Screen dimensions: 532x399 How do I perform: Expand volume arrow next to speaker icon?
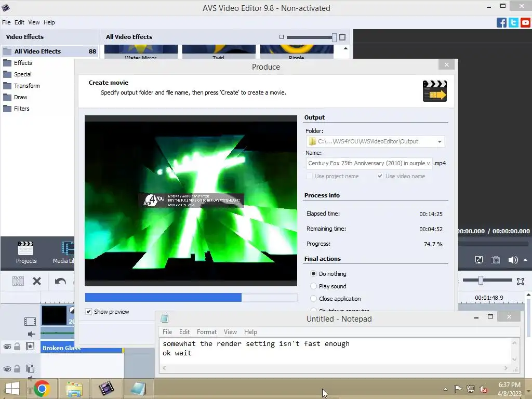[525, 260]
